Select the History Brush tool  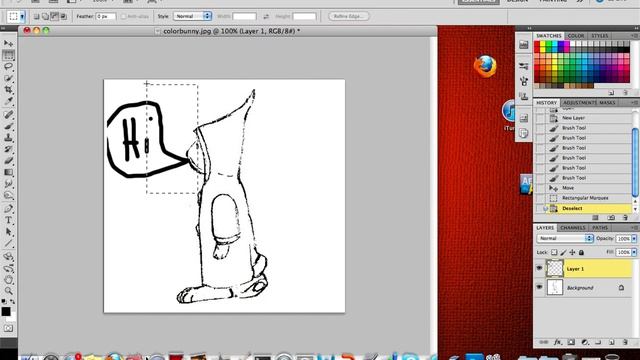coord(8,149)
